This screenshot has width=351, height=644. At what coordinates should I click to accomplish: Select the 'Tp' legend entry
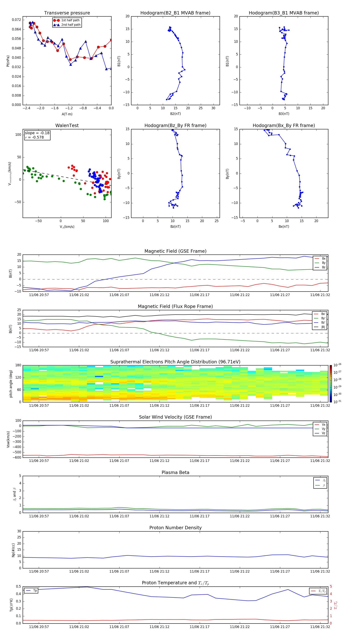tap(31, 591)
